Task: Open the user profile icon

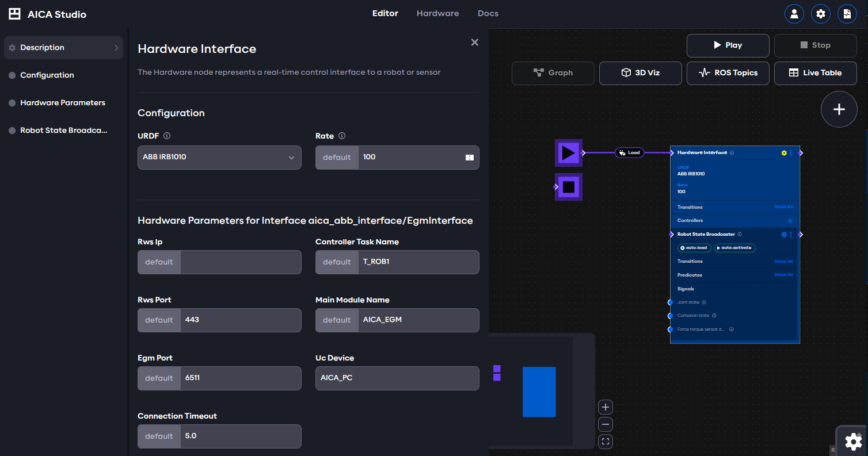Action: point(794,14)
